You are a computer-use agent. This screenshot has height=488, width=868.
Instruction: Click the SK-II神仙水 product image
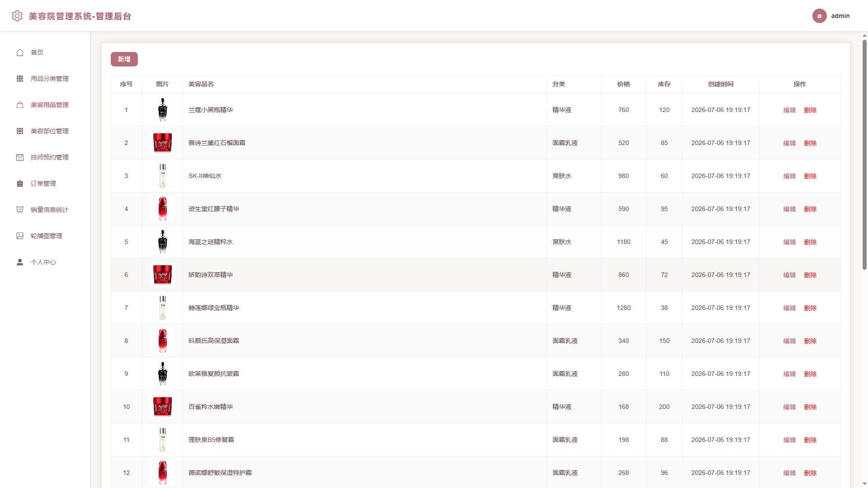[x=163, y=176]
